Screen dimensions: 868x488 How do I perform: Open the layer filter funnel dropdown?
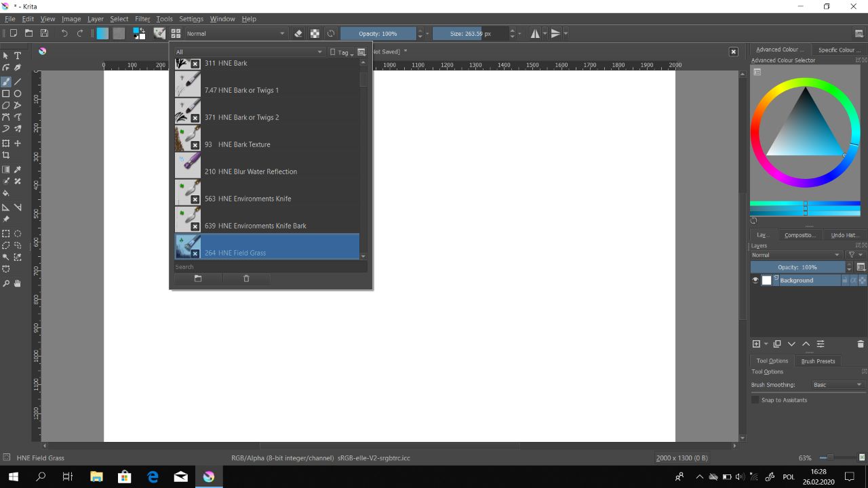coord(854,255)
